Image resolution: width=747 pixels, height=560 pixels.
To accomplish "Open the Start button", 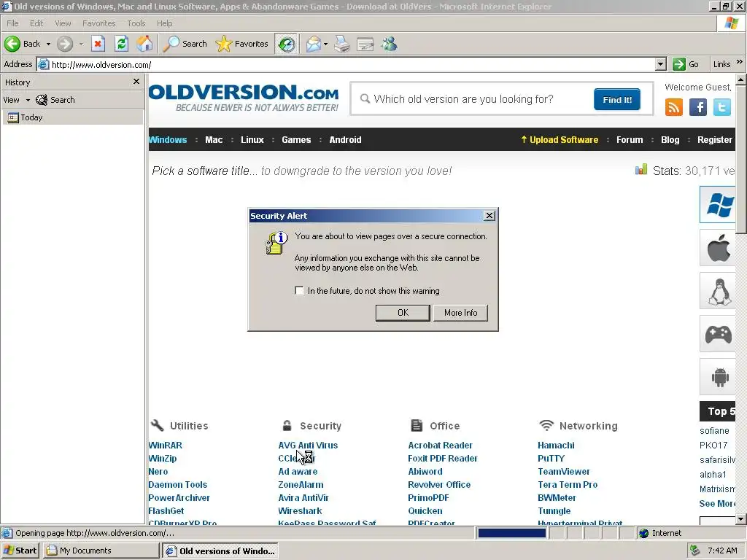I will tap(20, 551).
